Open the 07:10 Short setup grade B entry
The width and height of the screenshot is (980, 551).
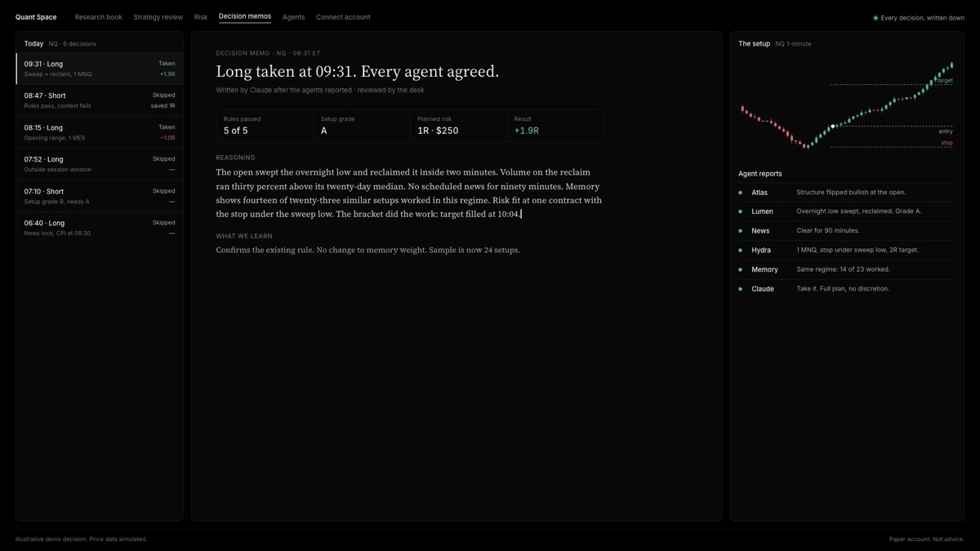click(100, 196)
